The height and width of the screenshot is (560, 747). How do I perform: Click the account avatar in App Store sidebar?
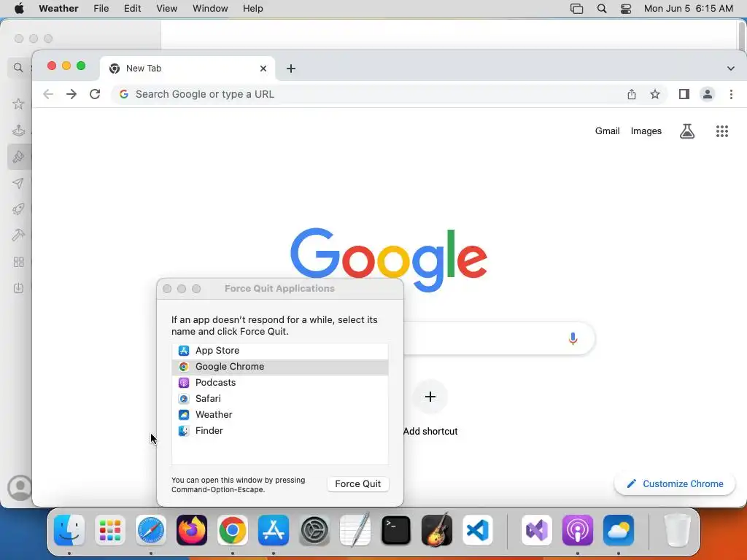20,488
